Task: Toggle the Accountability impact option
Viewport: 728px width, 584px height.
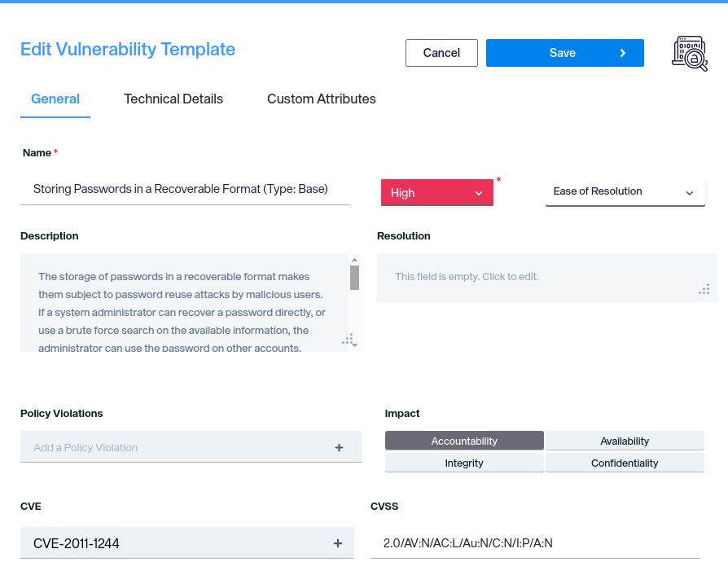Action: tap(464, 441)
